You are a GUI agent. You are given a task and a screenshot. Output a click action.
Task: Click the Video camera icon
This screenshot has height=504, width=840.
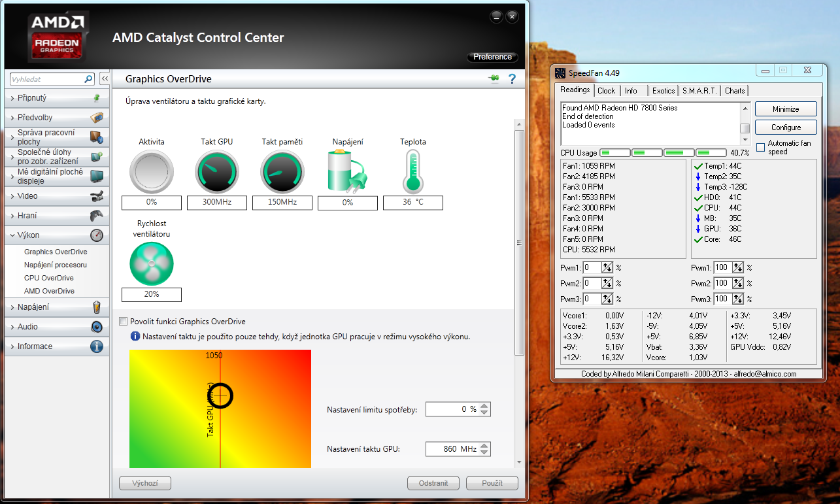pos(97,196)
